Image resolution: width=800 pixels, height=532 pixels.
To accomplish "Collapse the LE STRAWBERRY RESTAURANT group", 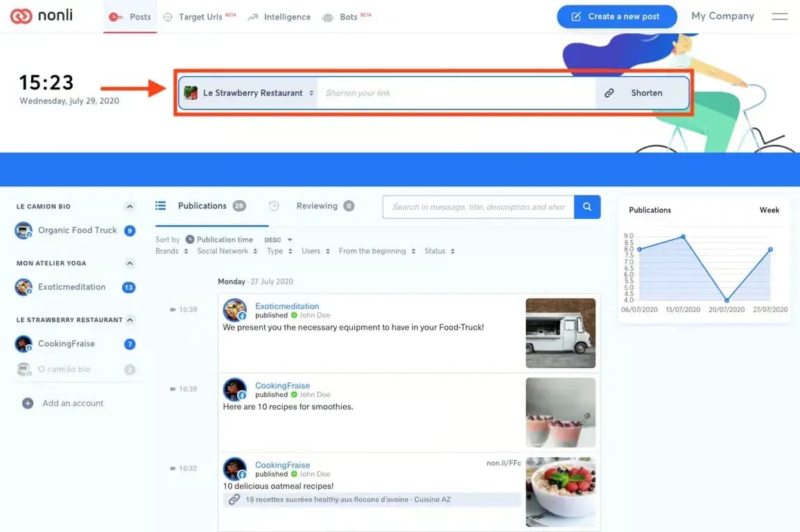I will pos(130,319).
